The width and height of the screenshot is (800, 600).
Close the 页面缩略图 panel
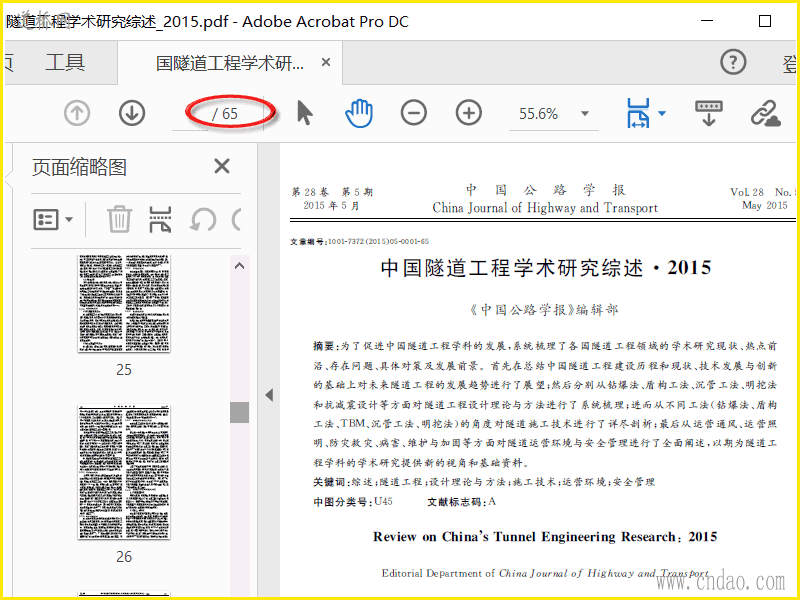(x=222, y=166)
